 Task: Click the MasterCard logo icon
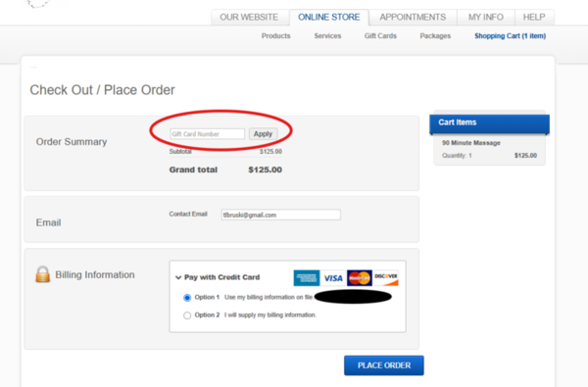coord(360,278)
